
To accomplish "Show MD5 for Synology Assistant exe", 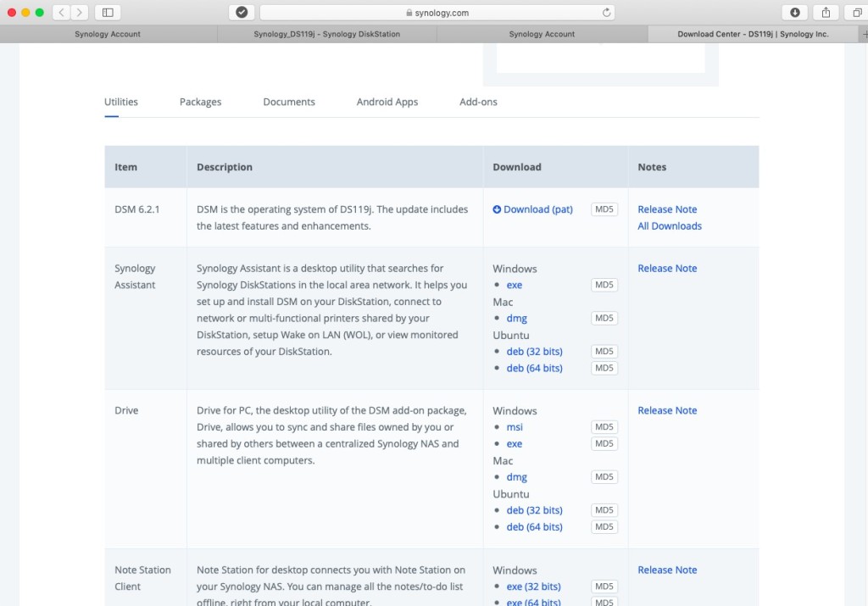I will pos(604,285).
